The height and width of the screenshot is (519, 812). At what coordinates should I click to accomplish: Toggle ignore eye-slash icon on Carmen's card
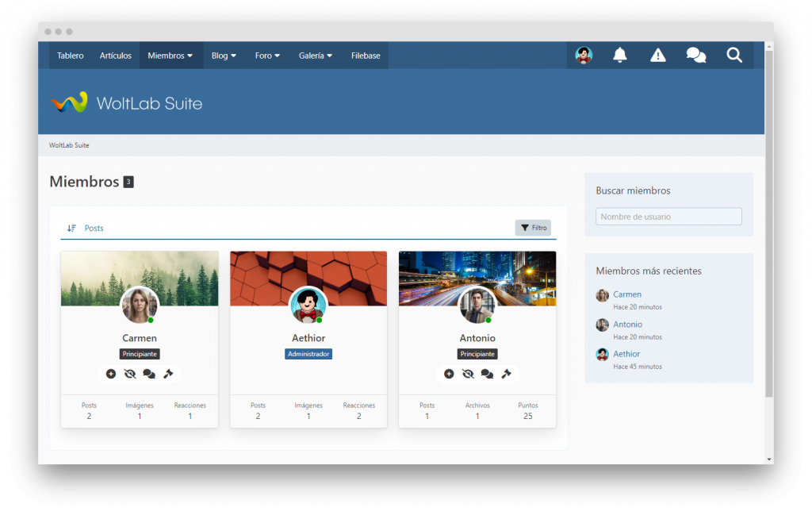tap(130, 374)
